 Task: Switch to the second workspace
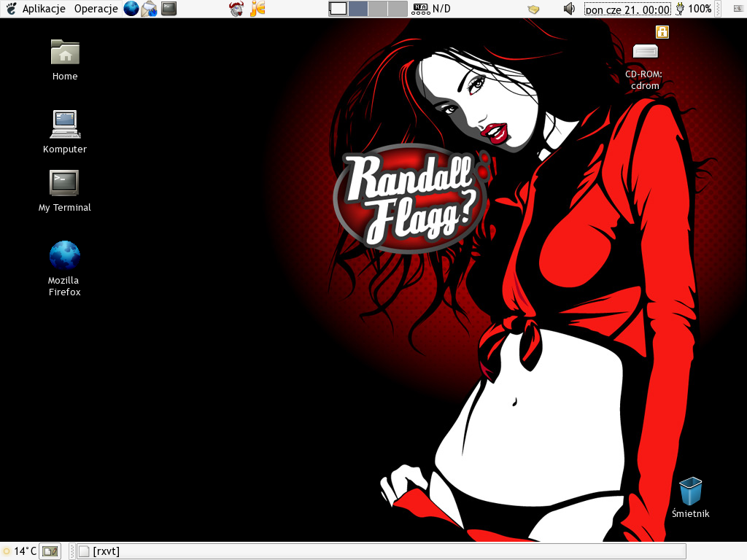(358, 9)
